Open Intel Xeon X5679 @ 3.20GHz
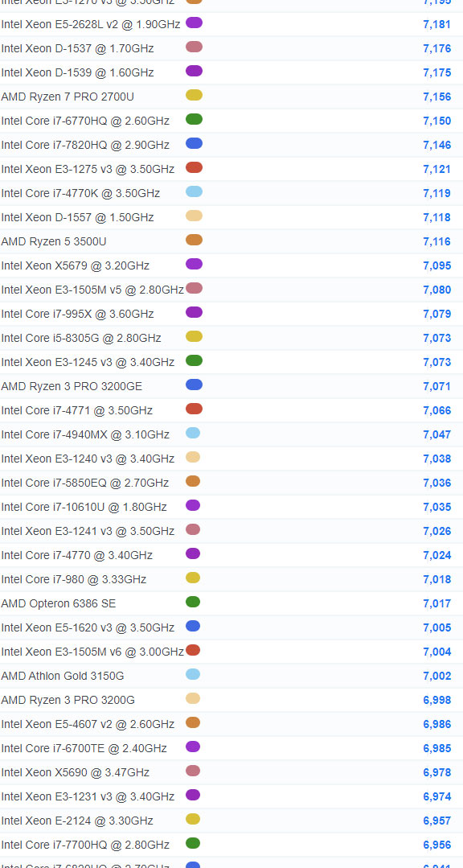The width and height of the screenshot is (463, 868). (76, 265)
